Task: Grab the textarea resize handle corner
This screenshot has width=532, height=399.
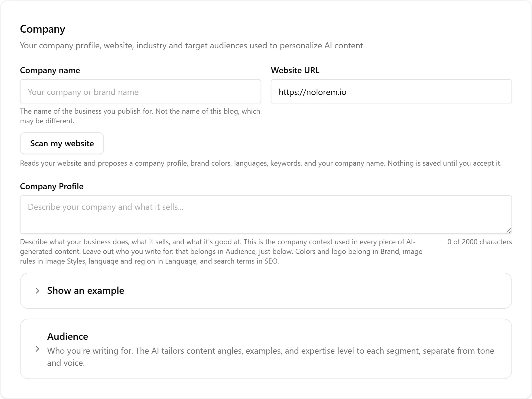Action: [x=509, y=231]
